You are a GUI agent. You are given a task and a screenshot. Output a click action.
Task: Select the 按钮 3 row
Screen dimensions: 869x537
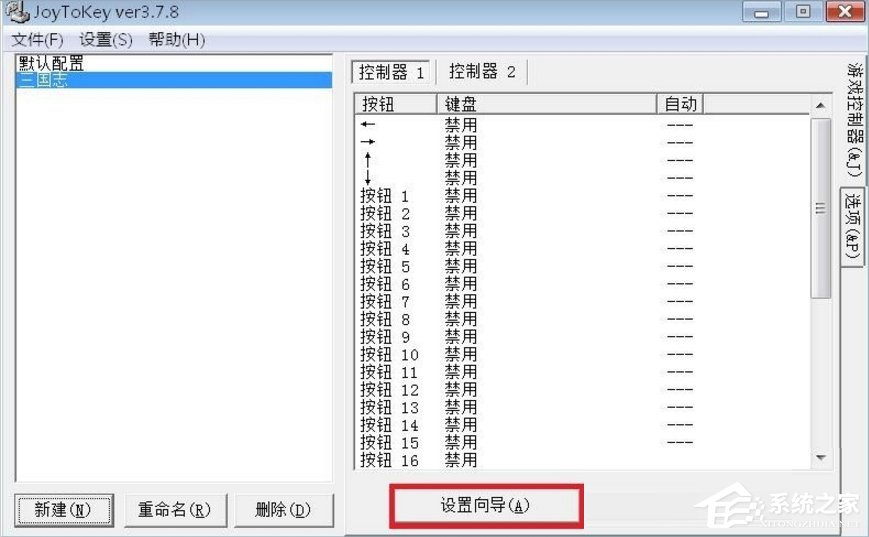coord(582,231)
